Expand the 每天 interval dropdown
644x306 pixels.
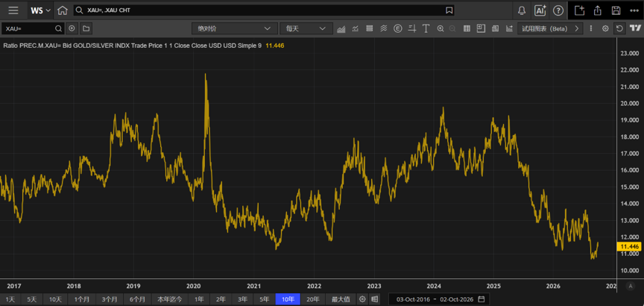306,28
